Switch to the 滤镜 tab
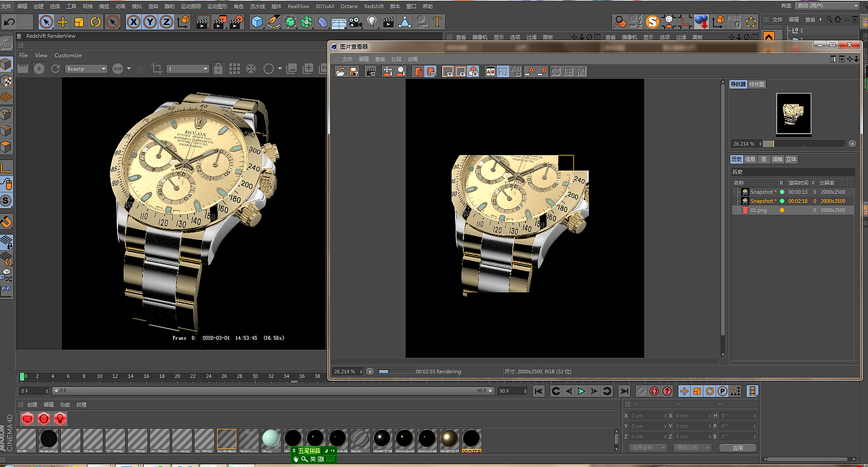Screen dimensions: 868x467 pos(777,159)
